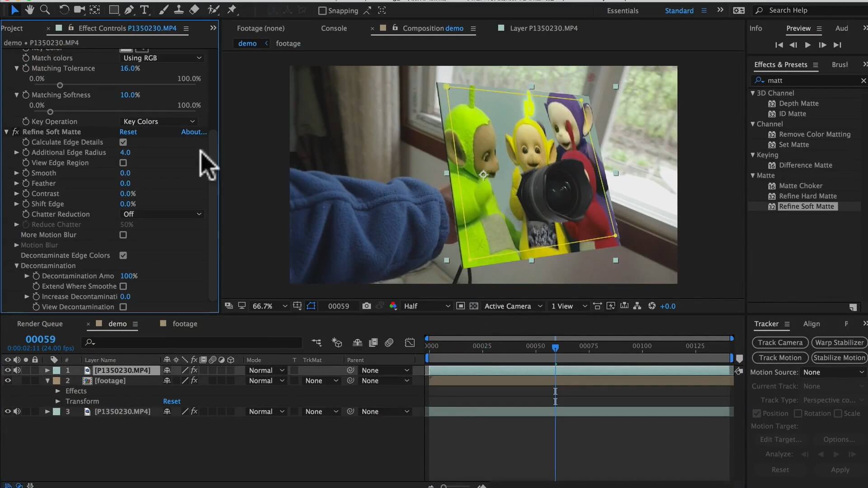The image size is (868, 488).
Task: Click the Stabilize Motion button
Action: (839, 358)
